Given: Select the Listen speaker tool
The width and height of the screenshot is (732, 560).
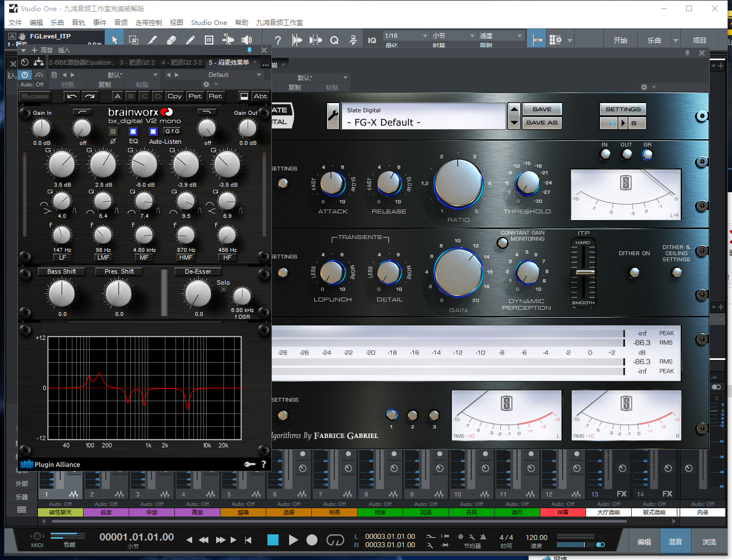Looking at the screenshot, I should [x=247, y=40].
